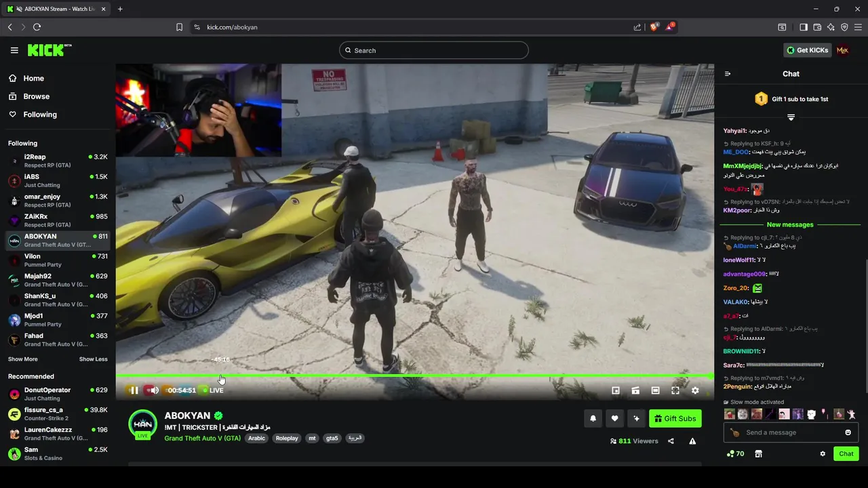Open Majah92 channel in Following list

pos(58,281)
